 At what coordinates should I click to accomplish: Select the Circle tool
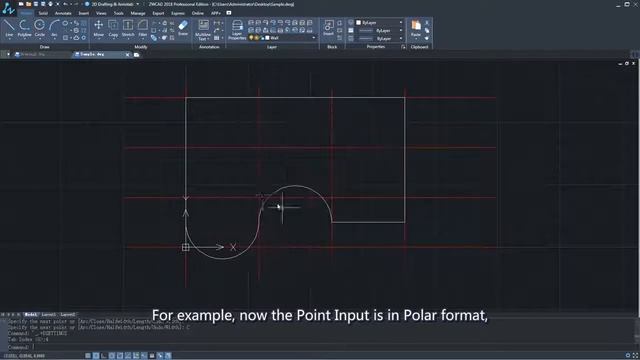pos(40,29)
